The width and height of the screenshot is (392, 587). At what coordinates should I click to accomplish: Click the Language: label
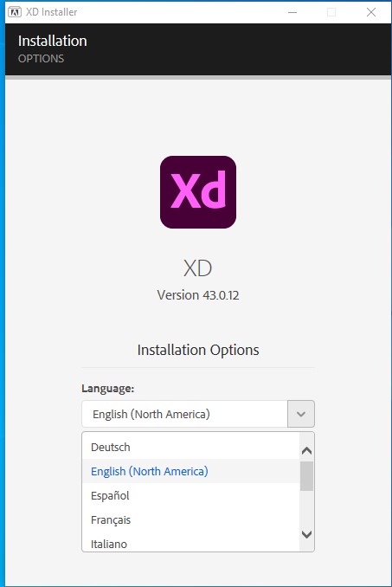(x=107, y=389)
